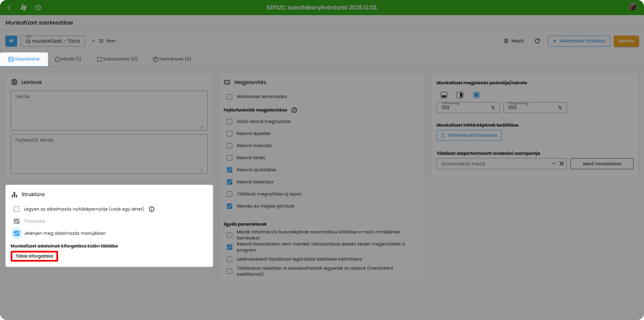Select the full-screen display position icon
Image resolution: width=644 pixels, height=320 pixels.
(476, 95)
